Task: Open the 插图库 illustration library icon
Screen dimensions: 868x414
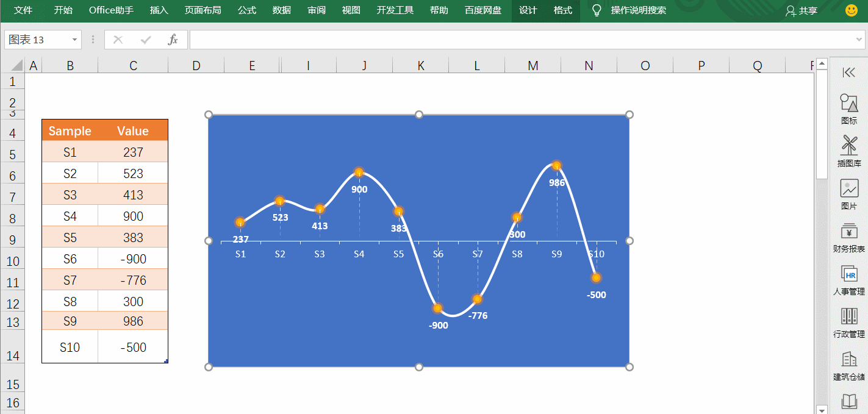Action: coord(848,145)
